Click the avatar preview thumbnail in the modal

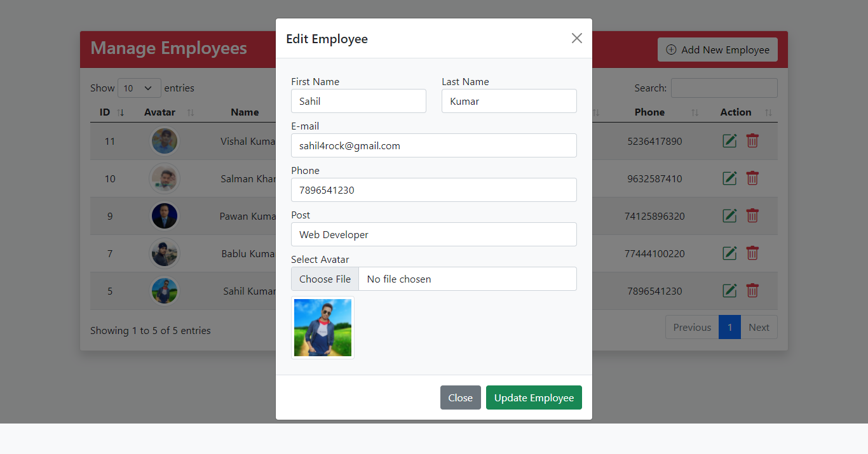click(322, 327)
